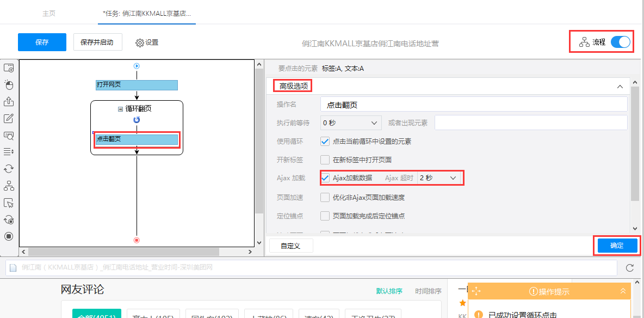Click the 保存 button
The width and height of the screenshot is (644, 318).
pos(42,42)
